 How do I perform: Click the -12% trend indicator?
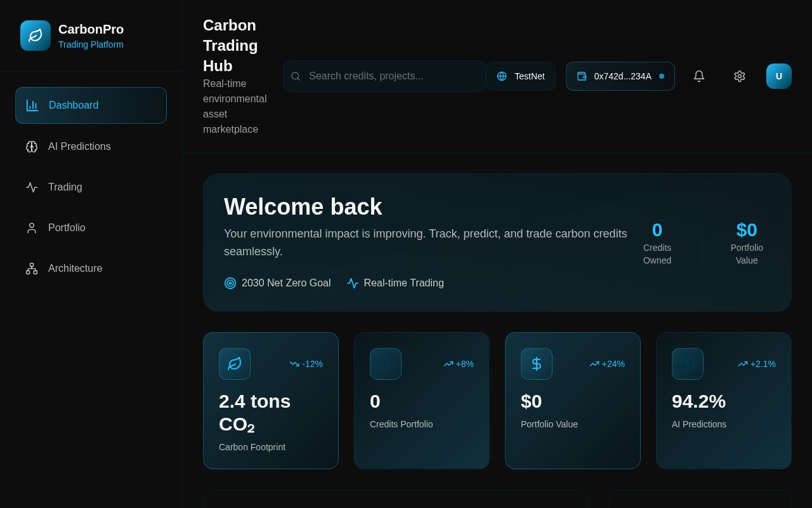pyautogui.click(x=306, y=364)
